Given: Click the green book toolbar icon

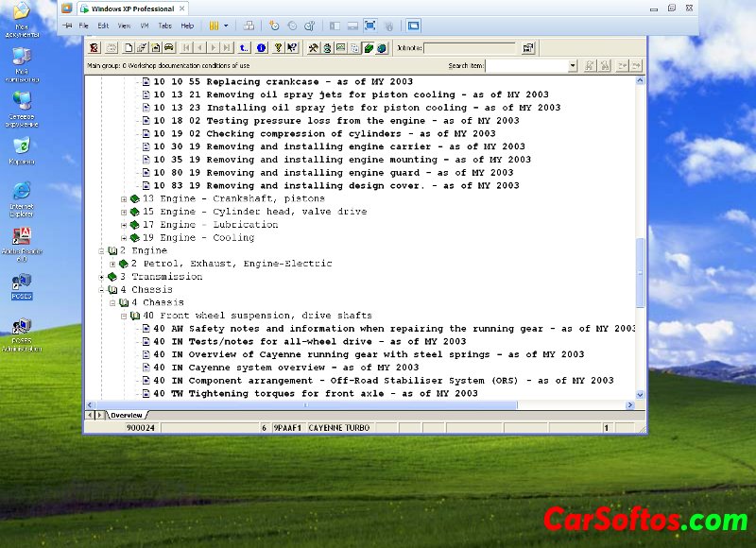Looking at the screenshot, I should click(369, 47).
